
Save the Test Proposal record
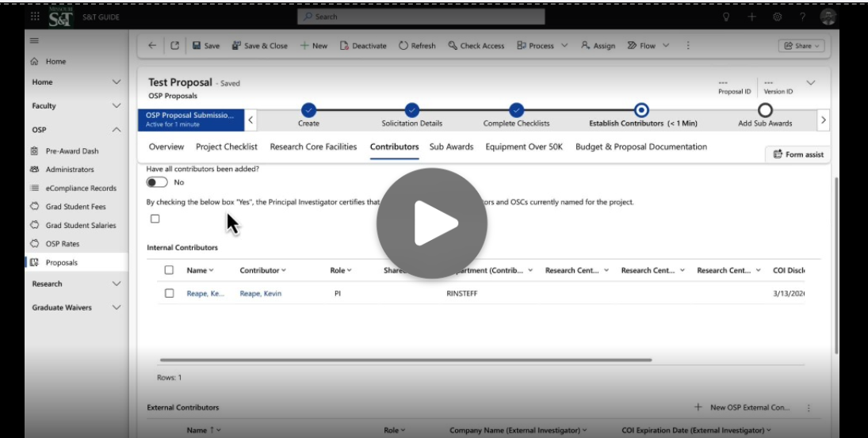click(206, 46)
